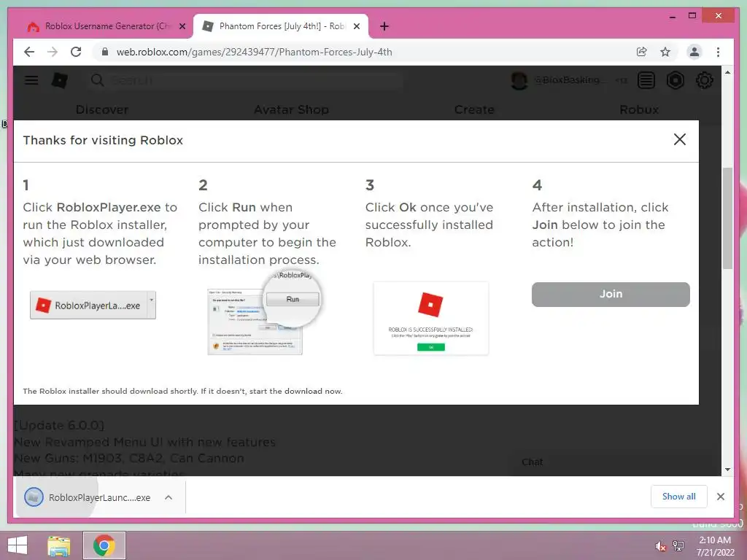Open the Windows Start menu
This screenshot has height=560, width=747.
[18, 545]
